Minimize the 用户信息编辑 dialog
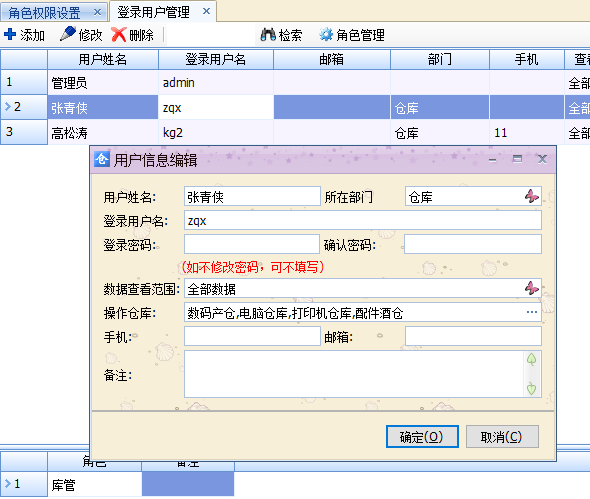 (x=493, y=160)
